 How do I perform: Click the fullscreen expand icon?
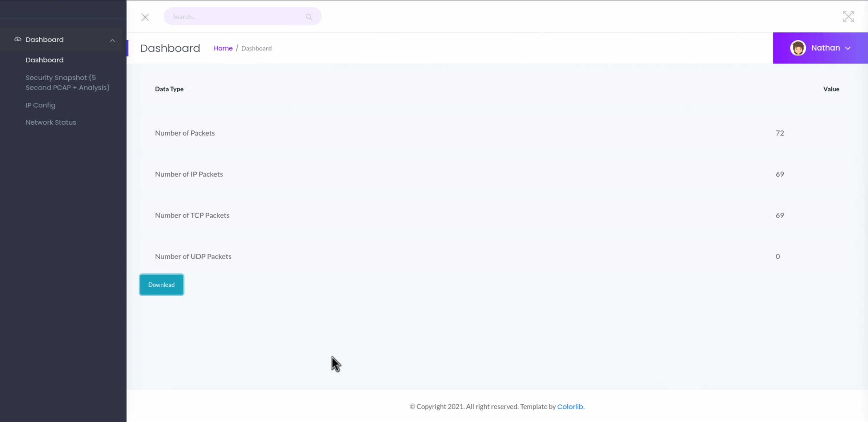pyautogui.click(x=848, y=17)
